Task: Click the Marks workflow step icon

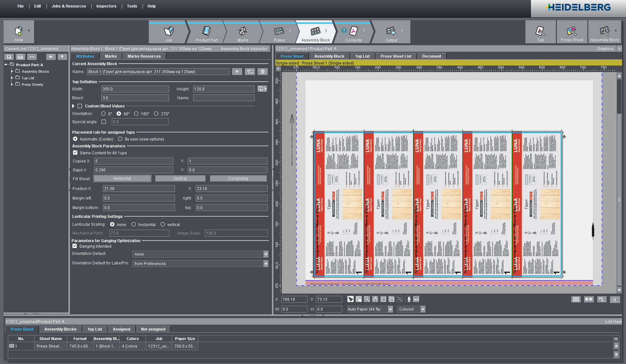Action: click(242, 31)
